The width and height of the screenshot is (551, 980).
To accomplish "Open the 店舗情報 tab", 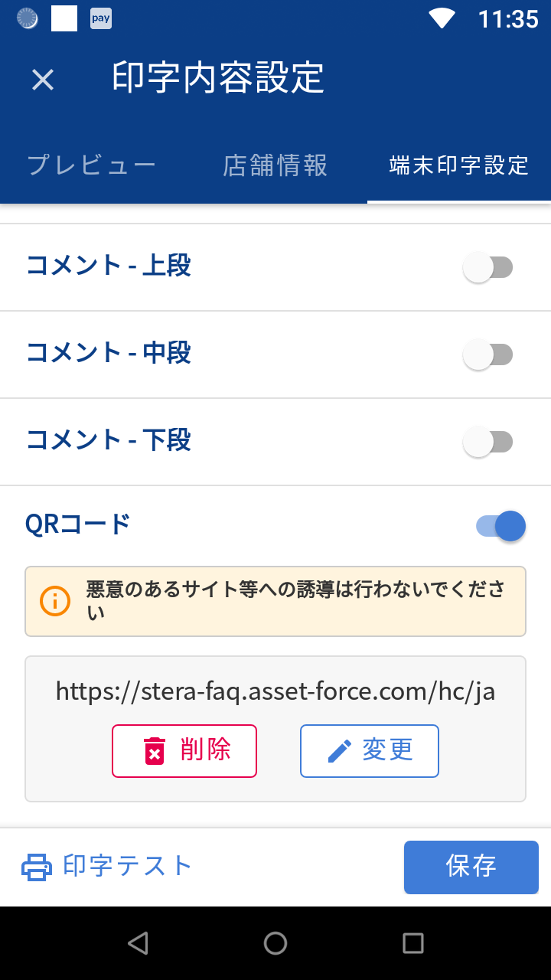I will coord(275,165).
